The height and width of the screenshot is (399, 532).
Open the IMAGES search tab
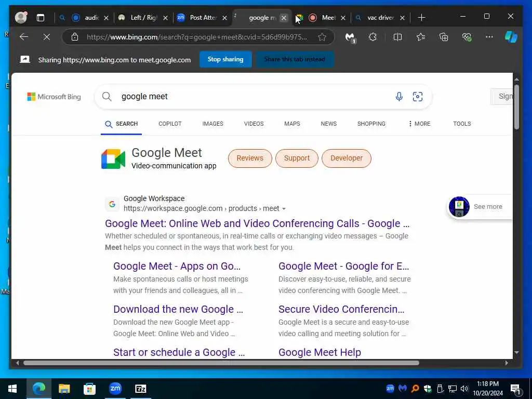(212, 124)
